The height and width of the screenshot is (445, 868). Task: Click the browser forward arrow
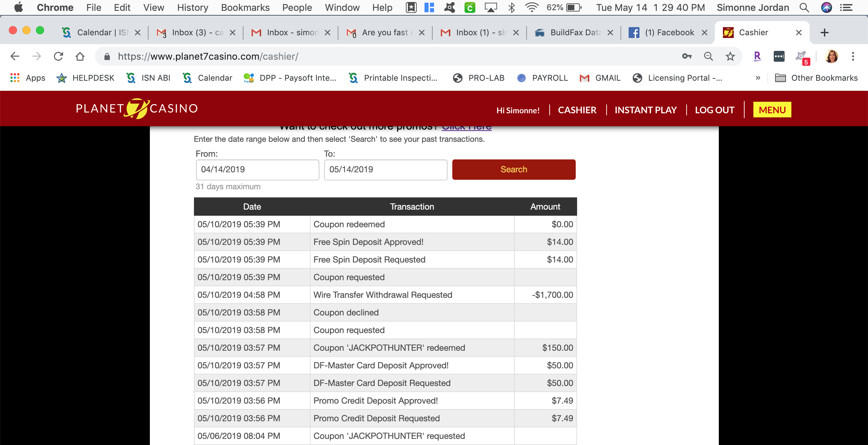pyautogui.click(x=37, y=56)
